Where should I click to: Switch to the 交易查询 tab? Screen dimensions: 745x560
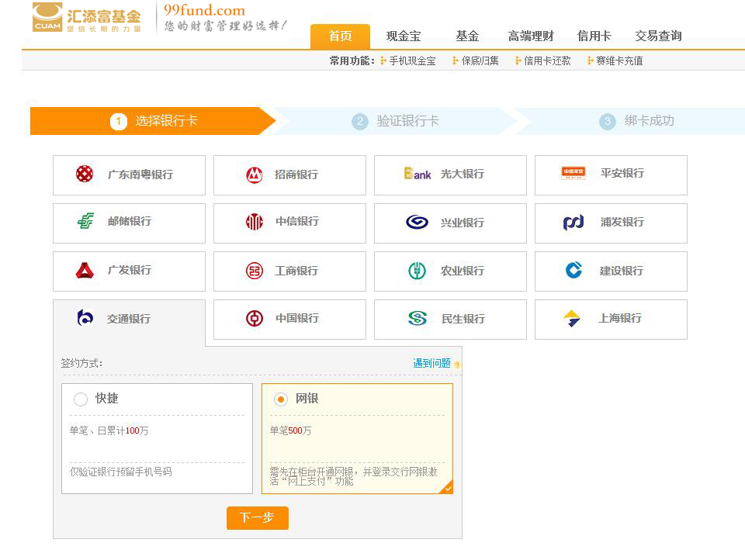[658, 36]
